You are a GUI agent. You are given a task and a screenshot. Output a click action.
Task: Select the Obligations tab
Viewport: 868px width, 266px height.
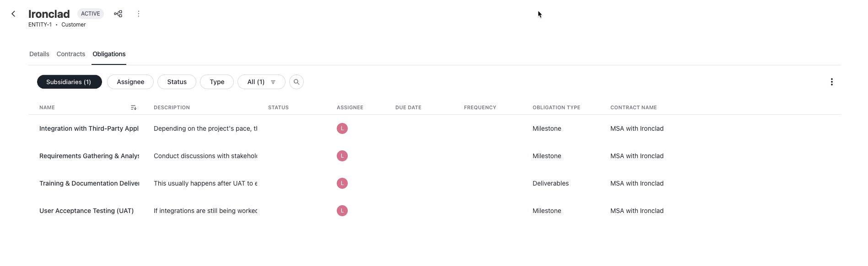109,54
